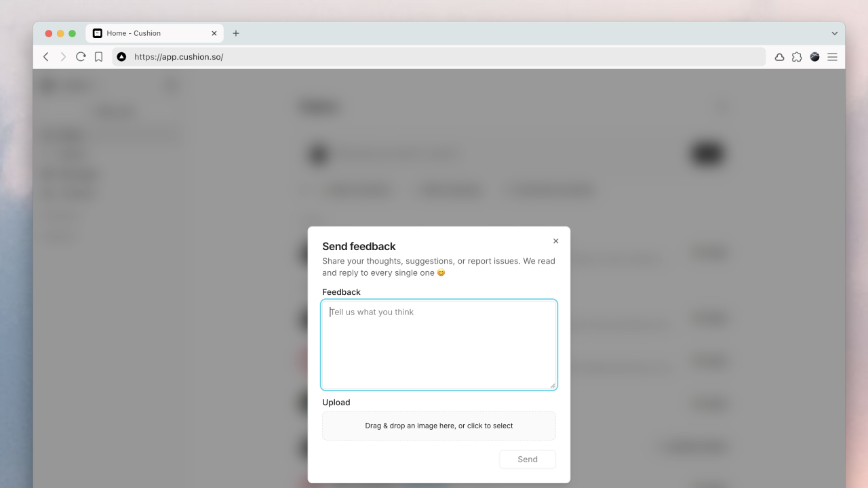Screen dimensions: 868x488
Task: Open the hamburger menu icon
Action: [x=832, y=57]
